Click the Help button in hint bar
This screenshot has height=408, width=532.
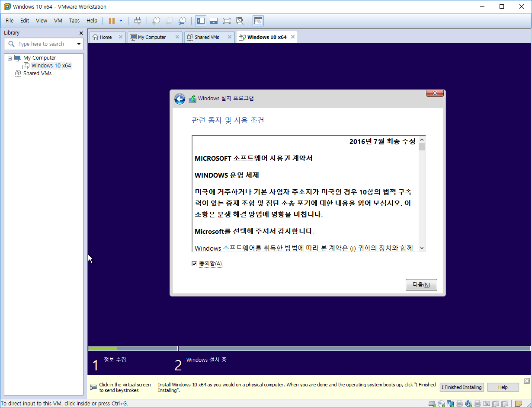tap(503, 387)
